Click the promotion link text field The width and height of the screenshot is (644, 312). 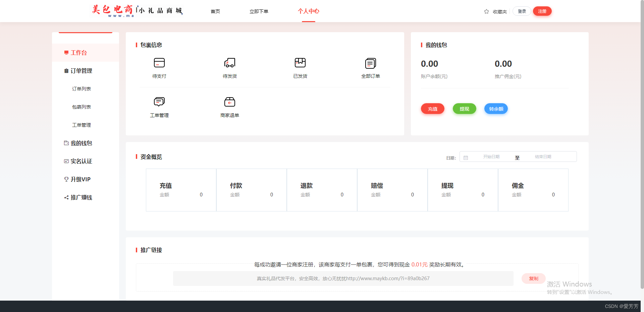(343, 278)
